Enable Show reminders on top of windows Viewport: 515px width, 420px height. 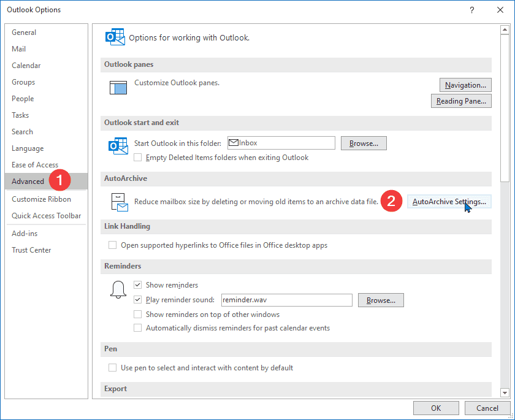tap(138, 315)
